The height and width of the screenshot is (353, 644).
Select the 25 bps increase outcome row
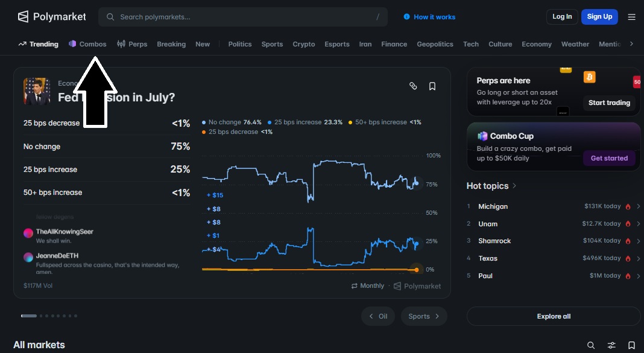pyautogui.click(x=107, y=170)
